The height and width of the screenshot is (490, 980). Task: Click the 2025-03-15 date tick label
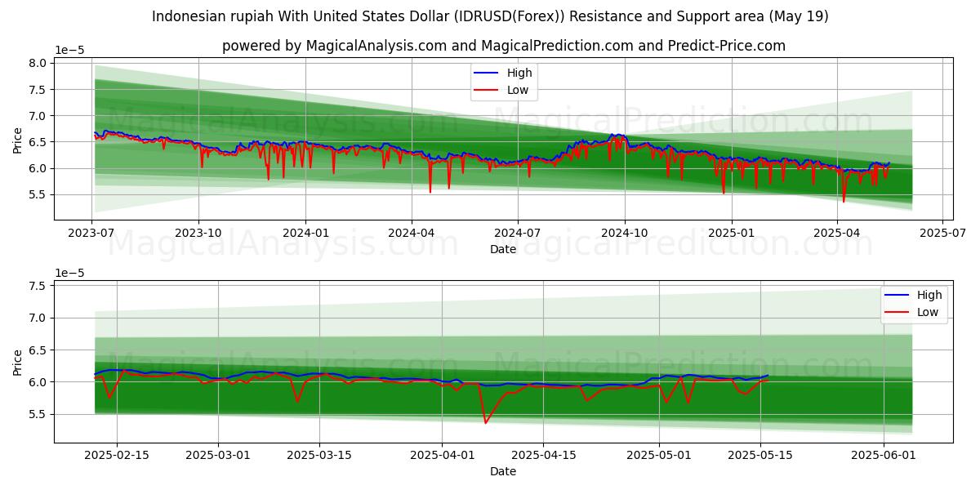[x=318, y=455]
